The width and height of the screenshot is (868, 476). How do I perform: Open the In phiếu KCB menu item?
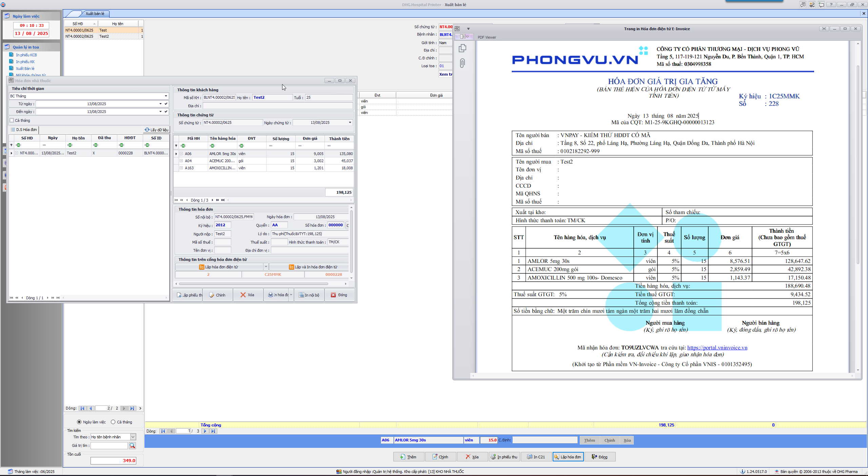[x=26, y=55]
